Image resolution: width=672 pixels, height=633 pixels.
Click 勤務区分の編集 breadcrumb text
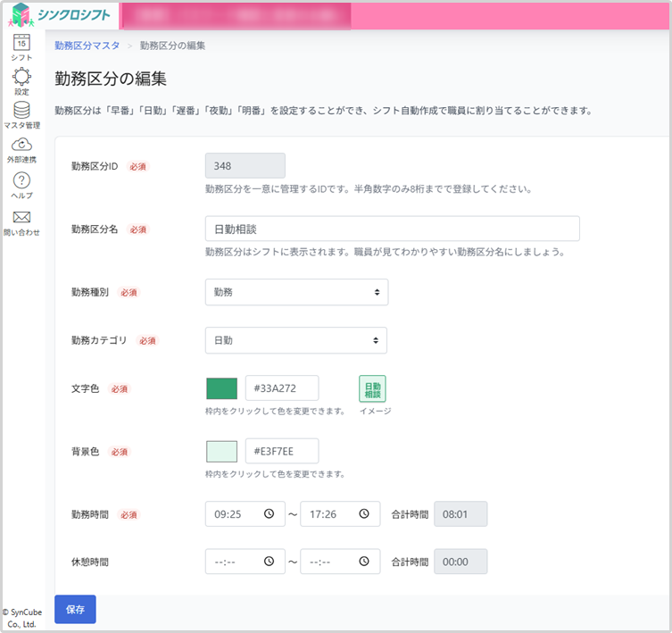click(x=172, y=46)
